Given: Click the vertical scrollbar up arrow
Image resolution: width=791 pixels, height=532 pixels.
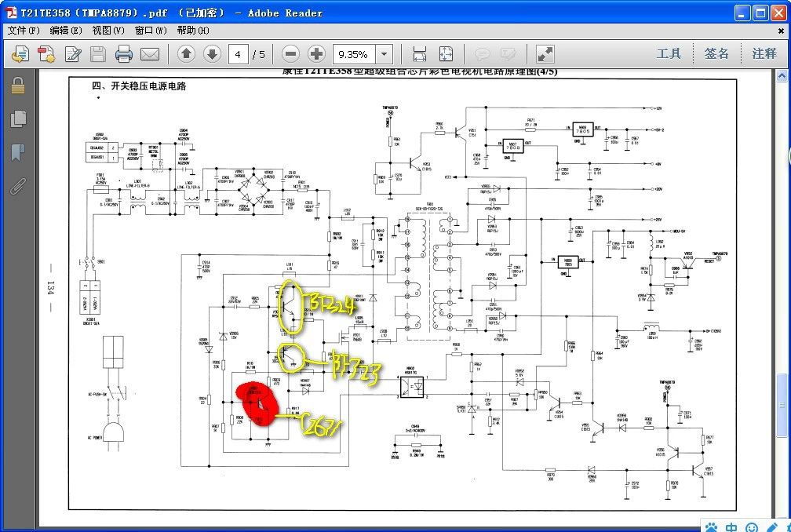Looking at the screenshot, I should coord(782,77).
